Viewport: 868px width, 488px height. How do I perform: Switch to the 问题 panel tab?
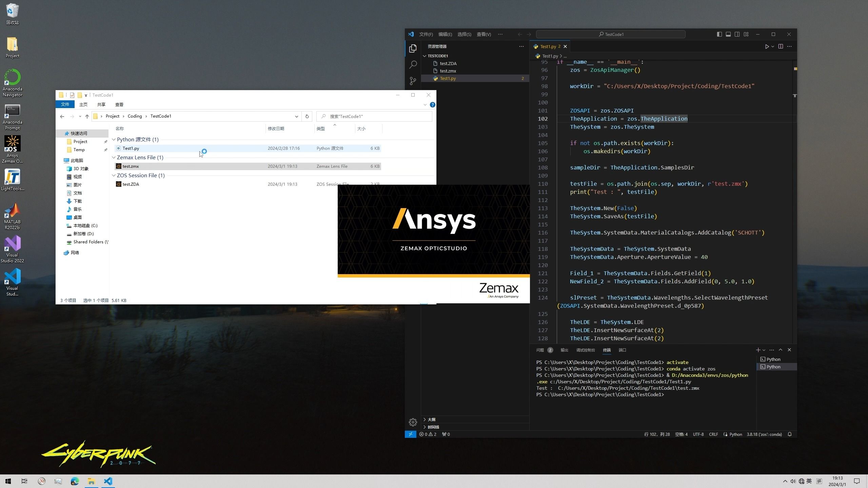[540, 350]
